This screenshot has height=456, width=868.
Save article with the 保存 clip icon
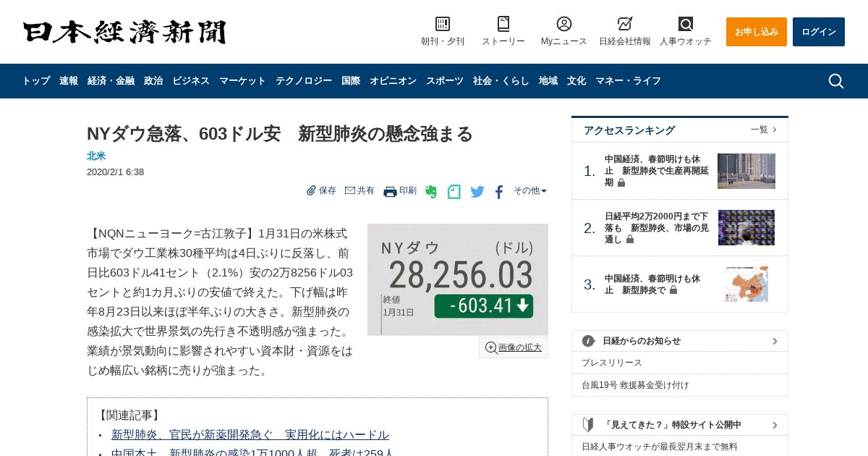click(x=311, y=190)
